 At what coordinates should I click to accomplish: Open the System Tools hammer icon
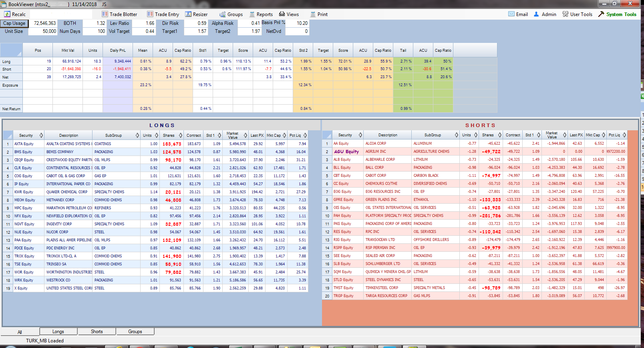click(601, 14)
